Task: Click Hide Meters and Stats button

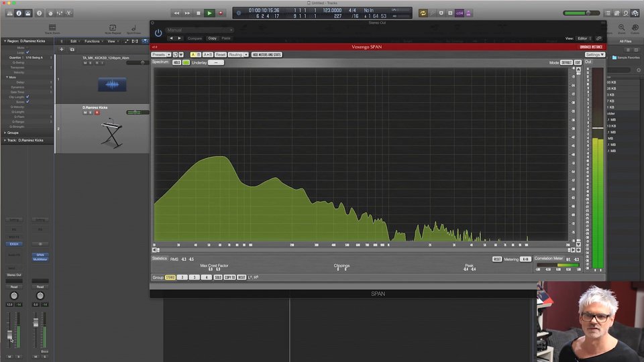Action: click(x=266, y=54)
